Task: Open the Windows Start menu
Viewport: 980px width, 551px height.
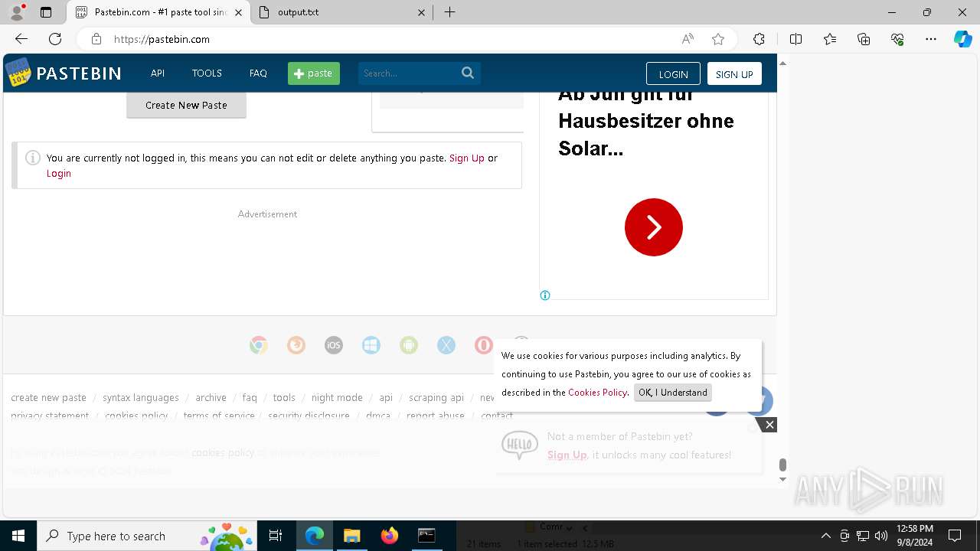Action: 18,536
